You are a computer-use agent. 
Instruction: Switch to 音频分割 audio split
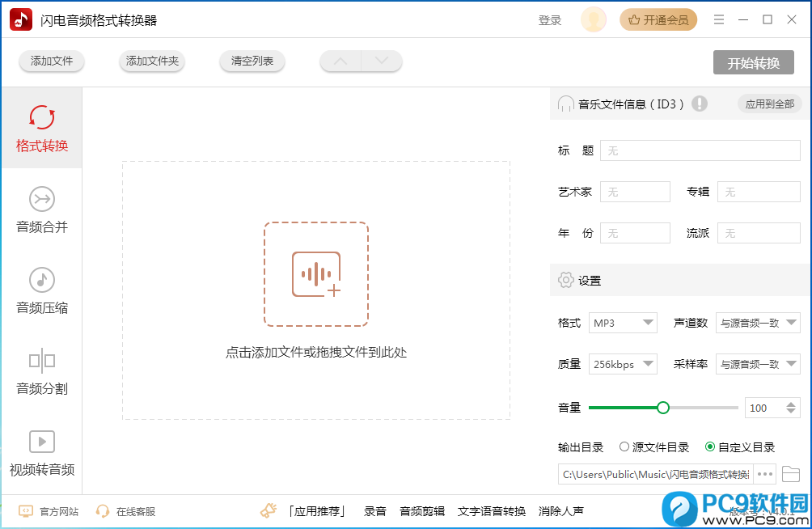pos(41,371)
